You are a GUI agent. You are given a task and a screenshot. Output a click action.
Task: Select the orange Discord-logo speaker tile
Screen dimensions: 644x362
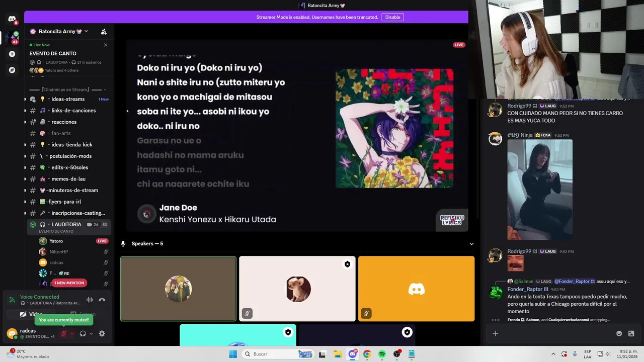click(417, 289)
